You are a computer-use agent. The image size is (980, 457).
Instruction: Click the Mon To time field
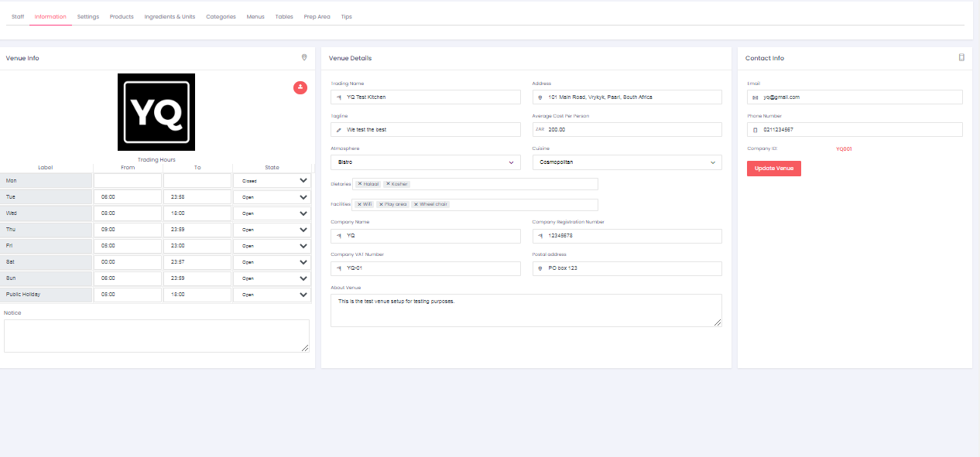[x=197, y=180]
